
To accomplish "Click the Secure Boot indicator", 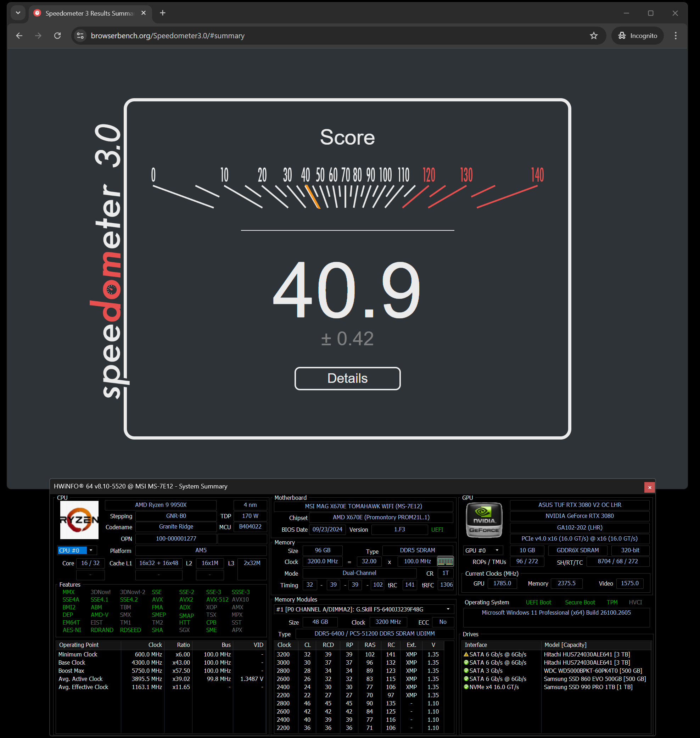I will click(x=580, y=602).
